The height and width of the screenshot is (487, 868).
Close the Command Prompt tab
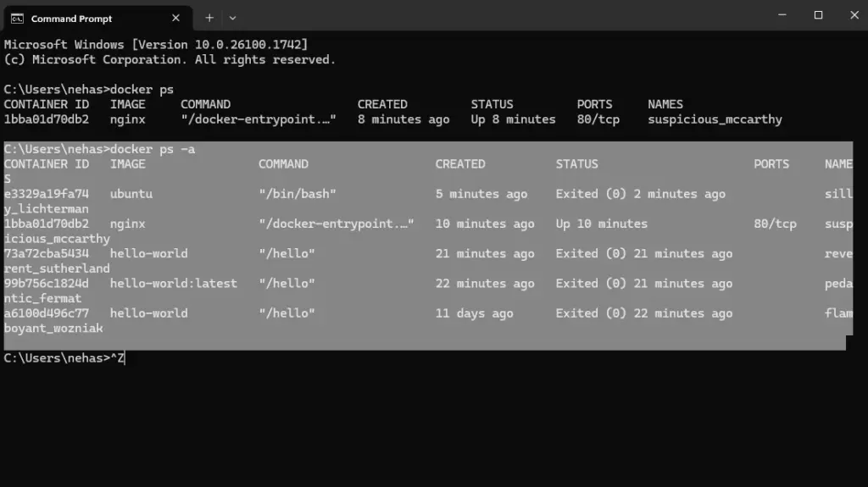point(175,18)
